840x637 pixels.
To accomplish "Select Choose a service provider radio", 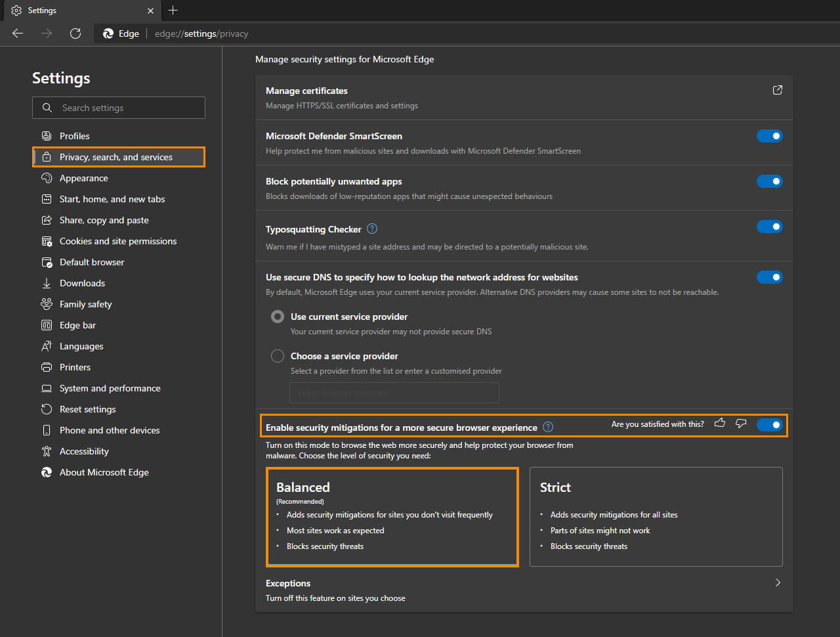I will coord(278,356).
